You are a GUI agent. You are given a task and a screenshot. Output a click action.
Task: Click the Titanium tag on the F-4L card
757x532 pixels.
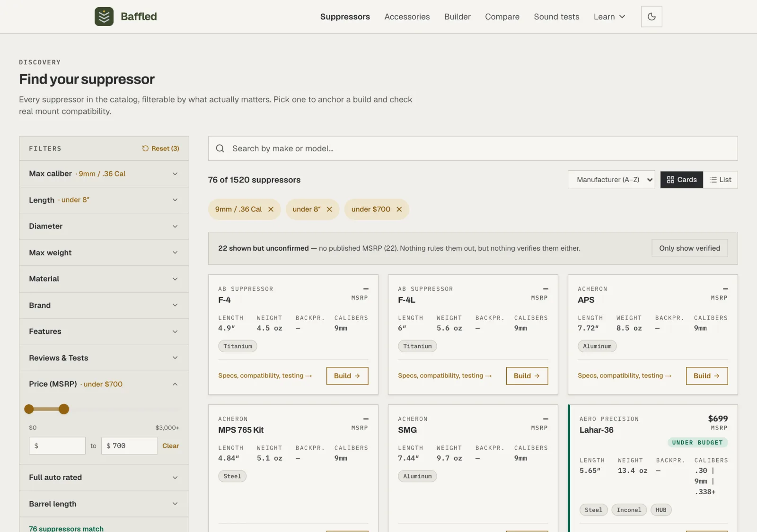click(x=417, y=346)
